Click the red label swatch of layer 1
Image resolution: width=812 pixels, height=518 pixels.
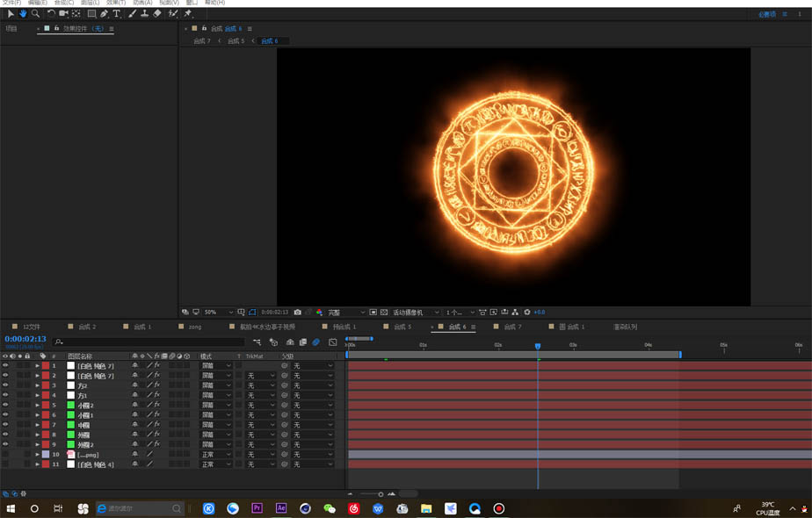click(x=46, y=365)
